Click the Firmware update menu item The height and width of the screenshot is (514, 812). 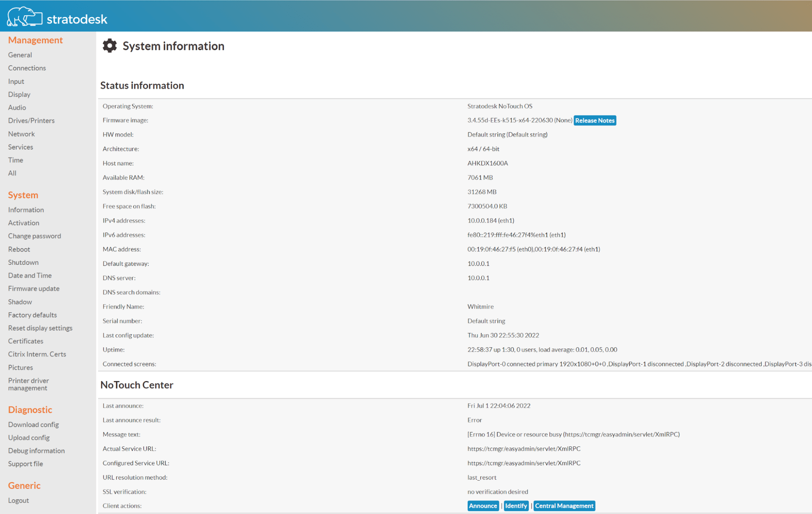[33, 289]
